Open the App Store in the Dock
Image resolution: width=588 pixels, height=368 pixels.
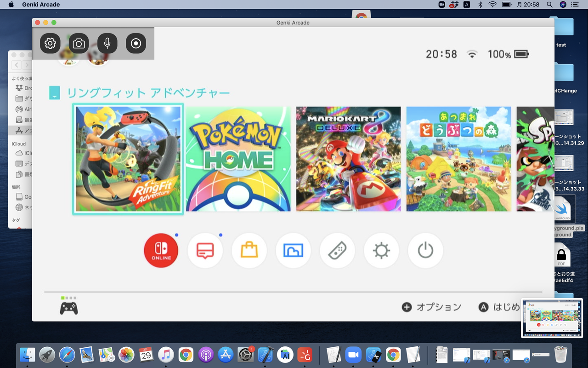pos(226,354)
